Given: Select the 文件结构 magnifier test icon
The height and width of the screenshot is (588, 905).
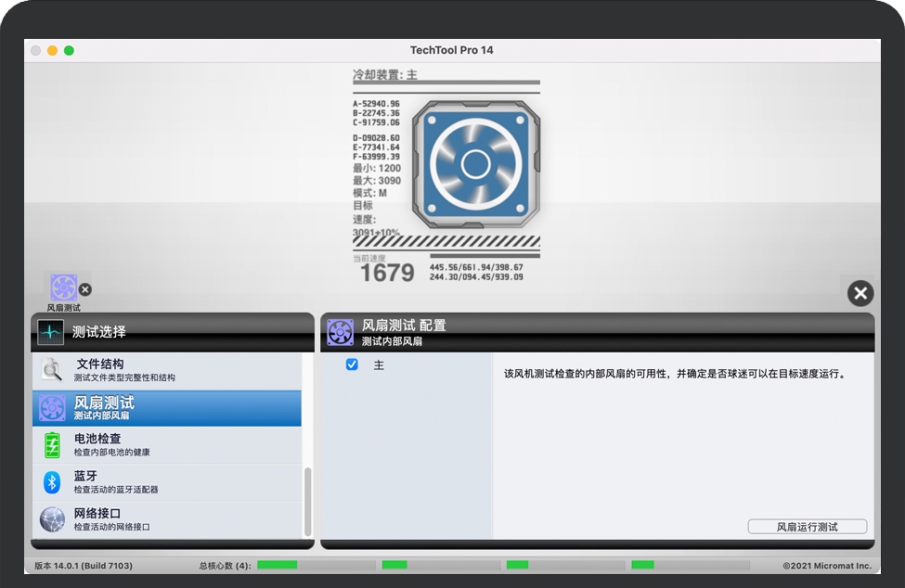Looking at the screenshot, I should (52, 369).
